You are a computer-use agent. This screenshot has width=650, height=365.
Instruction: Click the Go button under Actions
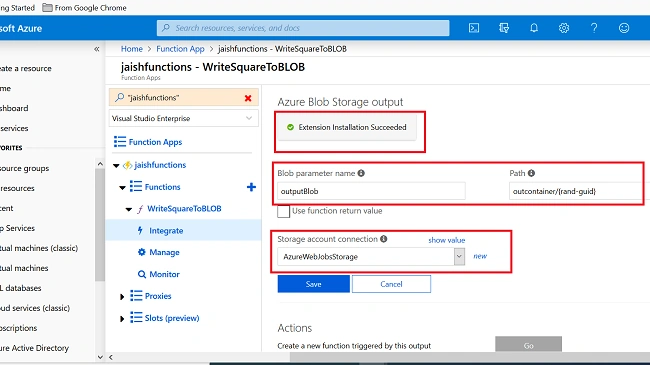click(529, 345)
